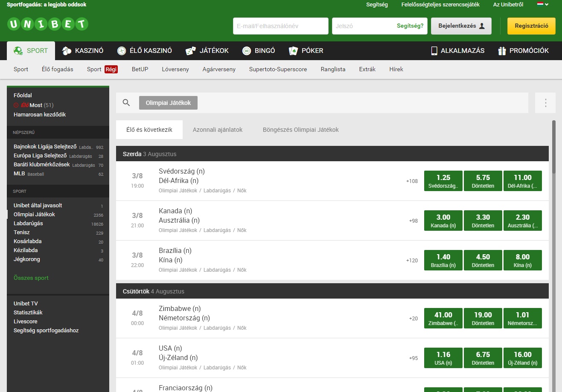Select the Azonnali ajánlatok tab
Image resolution: width=562 pixels, height=392 pixels.
[218, 130]
